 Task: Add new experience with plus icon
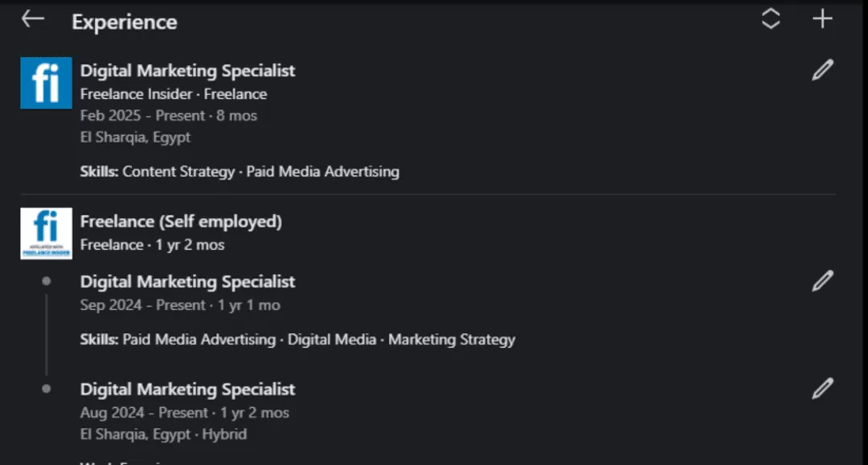822,19
